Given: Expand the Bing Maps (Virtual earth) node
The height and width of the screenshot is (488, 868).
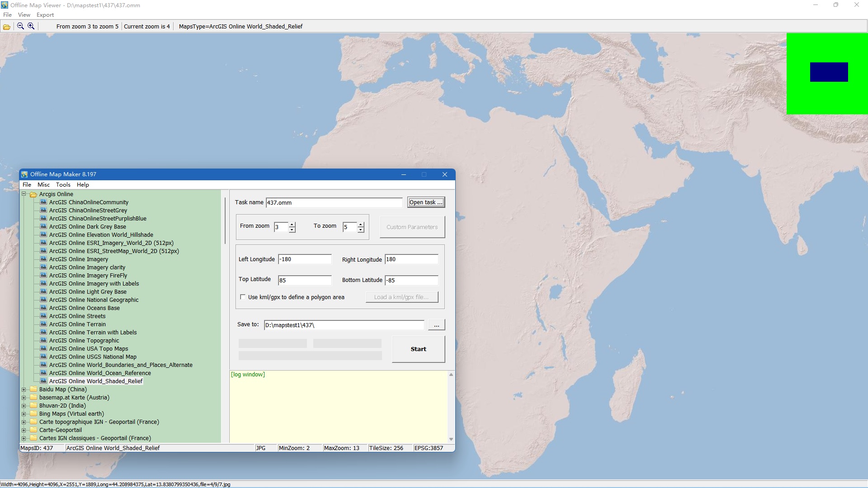Looking at the screenshot, I should point(24,413).
